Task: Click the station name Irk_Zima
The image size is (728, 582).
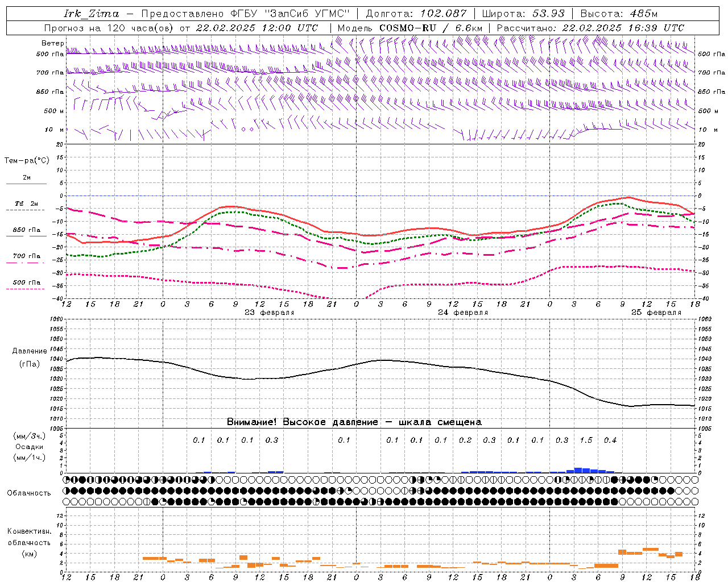Action: tap(92, 14)
